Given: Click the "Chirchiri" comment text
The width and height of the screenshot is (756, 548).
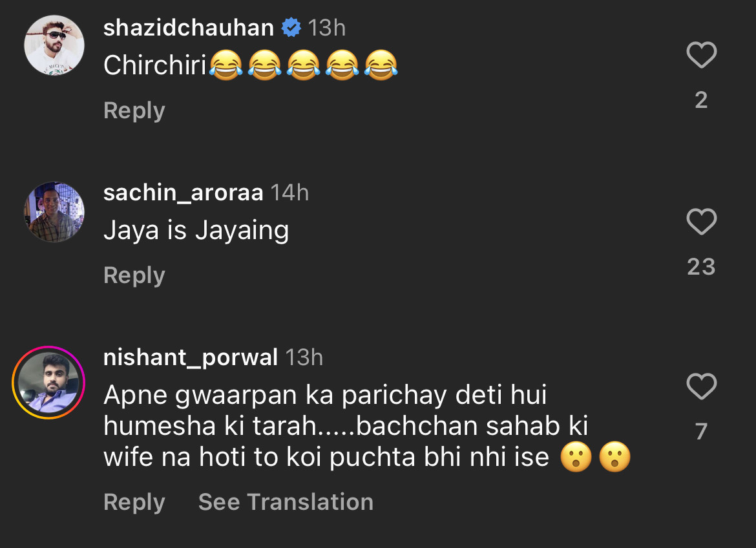Looking at the screenshot, I should (155, 65).
